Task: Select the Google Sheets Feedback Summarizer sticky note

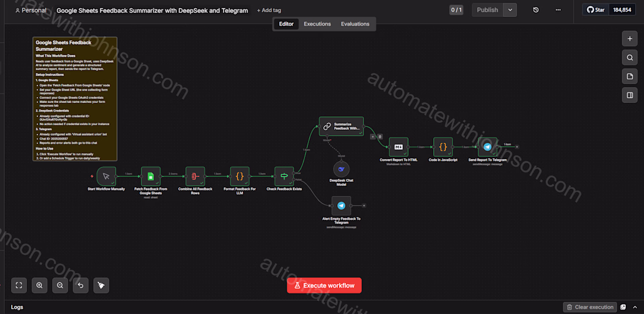Action: (x=75, y=99)
